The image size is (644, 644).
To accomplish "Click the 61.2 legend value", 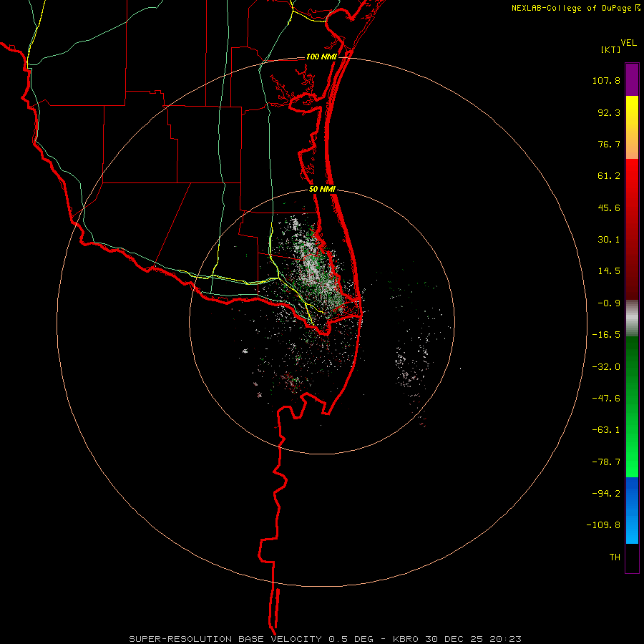I will (x=609, y=176).
